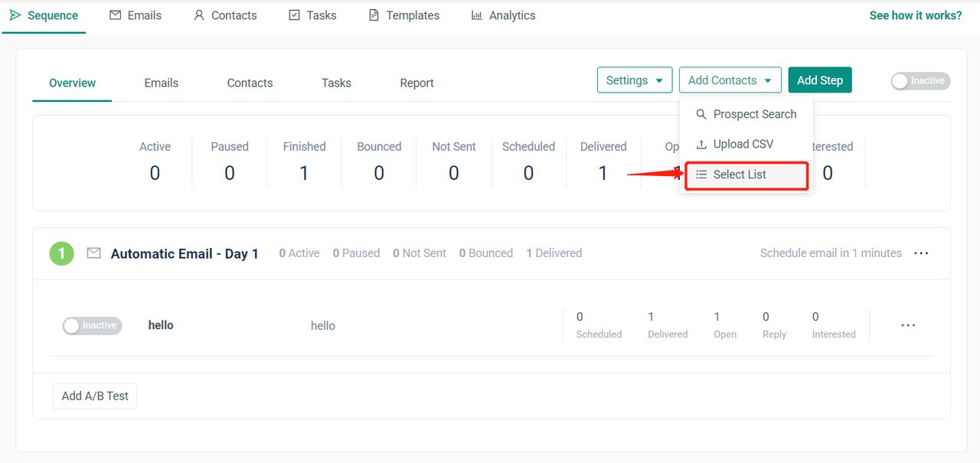Viewport: 980px width, 463px height.
Task: Collapse the Add Contacts dropdown
Action: [x=730, y=80]
